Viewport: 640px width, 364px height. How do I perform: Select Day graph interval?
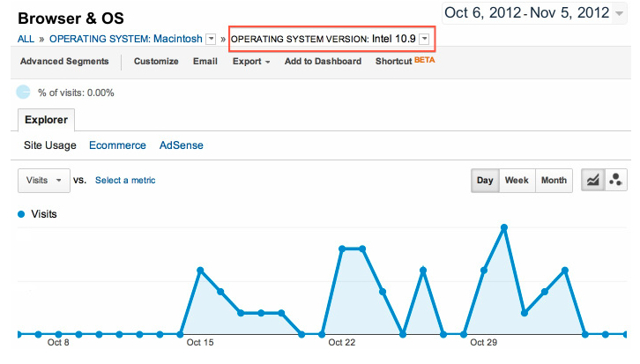(x=485, y=180)
